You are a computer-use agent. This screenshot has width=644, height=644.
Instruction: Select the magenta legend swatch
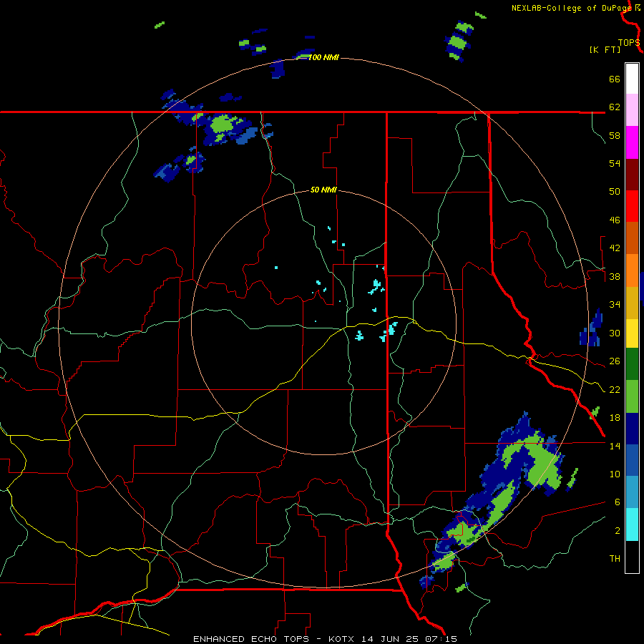coord(632,142)
